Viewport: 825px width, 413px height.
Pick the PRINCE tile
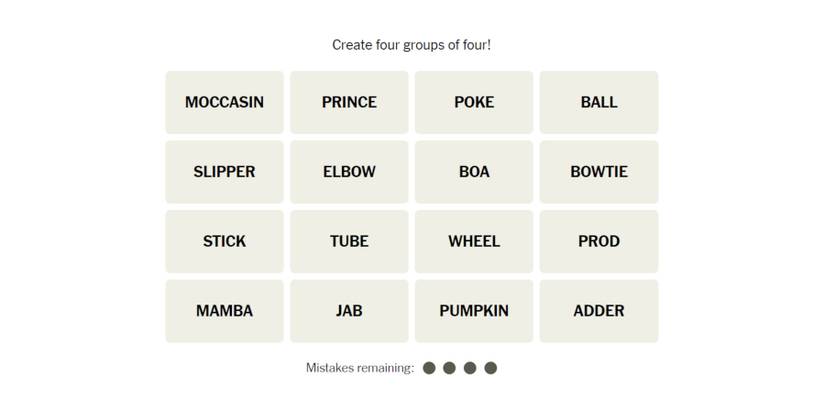[349, 102]
